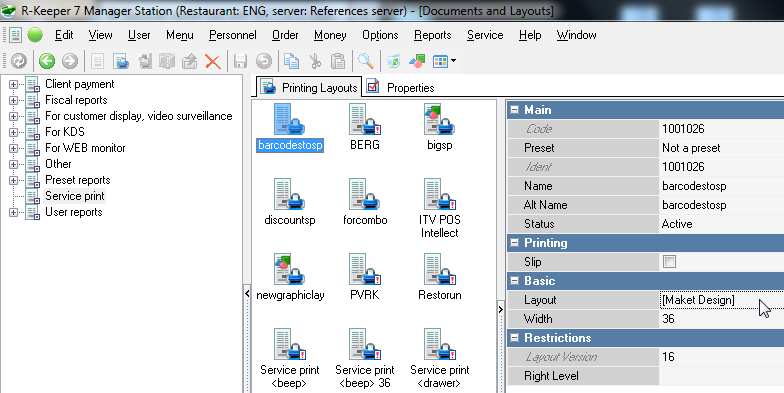Collapse the Printing properties section
Viewport: 784px width, 393px height.
pyautogui.click(x=514, y=243)
